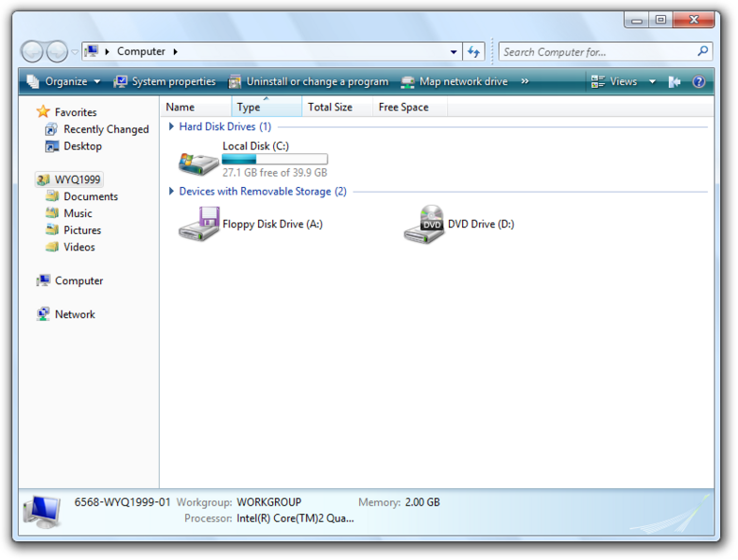Open Desktop in the navigation pane
Screen dimensions: 738x560
(73, 146)
